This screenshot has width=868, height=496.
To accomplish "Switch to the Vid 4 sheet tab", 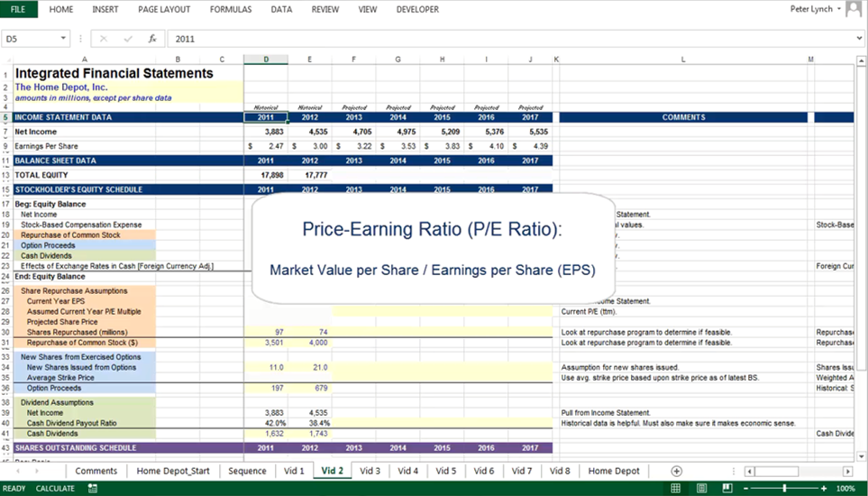I will click(408, 471).
